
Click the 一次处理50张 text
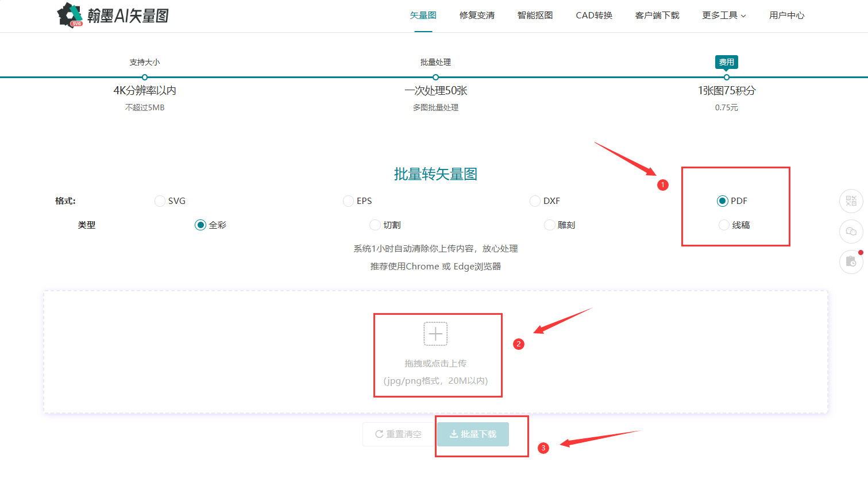click(435, 91)
